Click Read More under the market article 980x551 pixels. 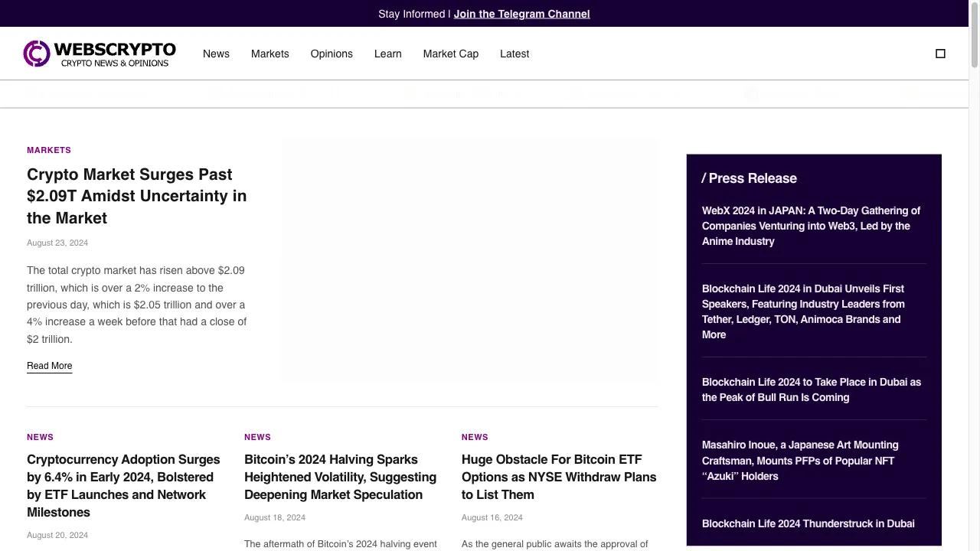[49, 366]
